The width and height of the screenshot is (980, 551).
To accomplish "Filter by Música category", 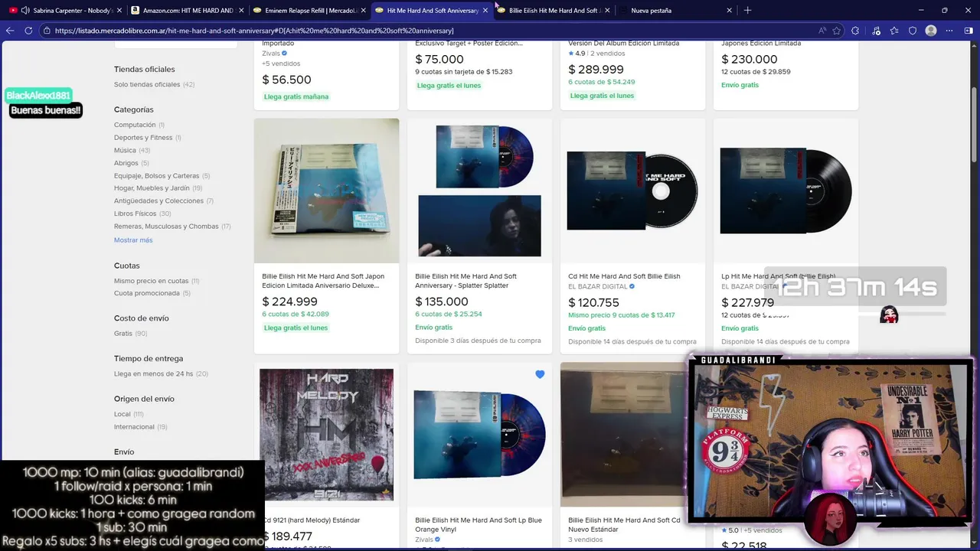I will point(132,150).
